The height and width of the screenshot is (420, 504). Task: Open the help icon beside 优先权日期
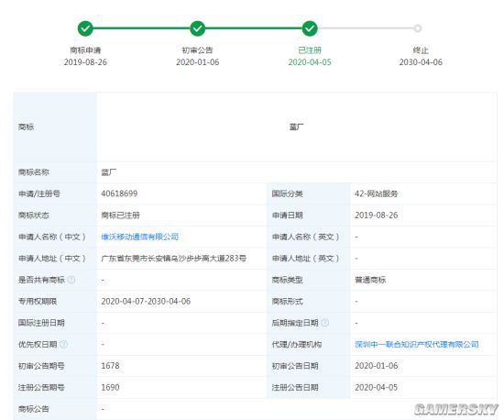63,344
